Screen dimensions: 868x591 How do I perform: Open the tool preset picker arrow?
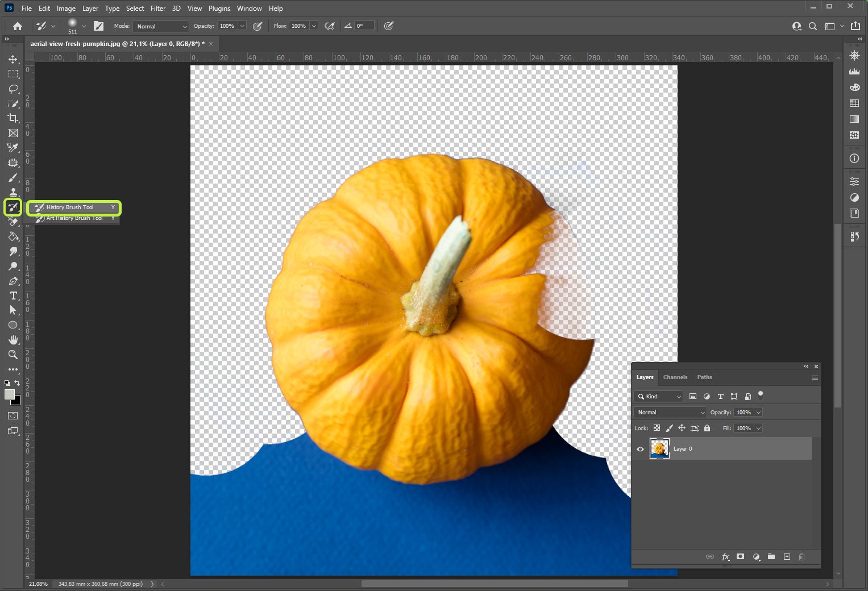(53, 26)
